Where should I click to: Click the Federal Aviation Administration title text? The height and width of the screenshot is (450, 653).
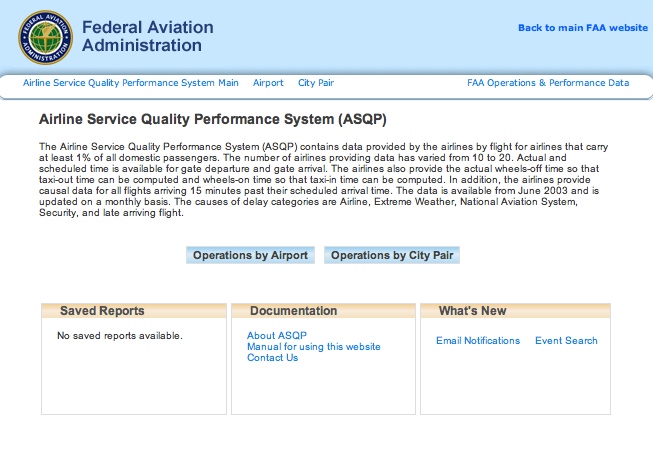coord(148,36)
